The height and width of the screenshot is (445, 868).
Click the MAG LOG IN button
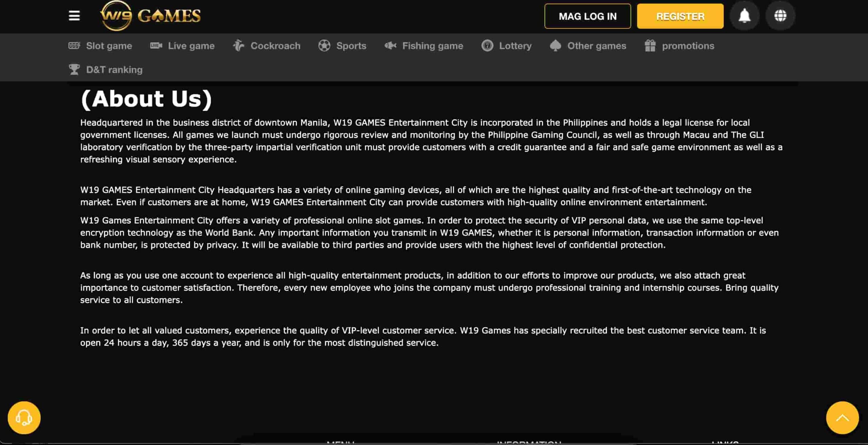pyautogui.click(x=588, y=16)
